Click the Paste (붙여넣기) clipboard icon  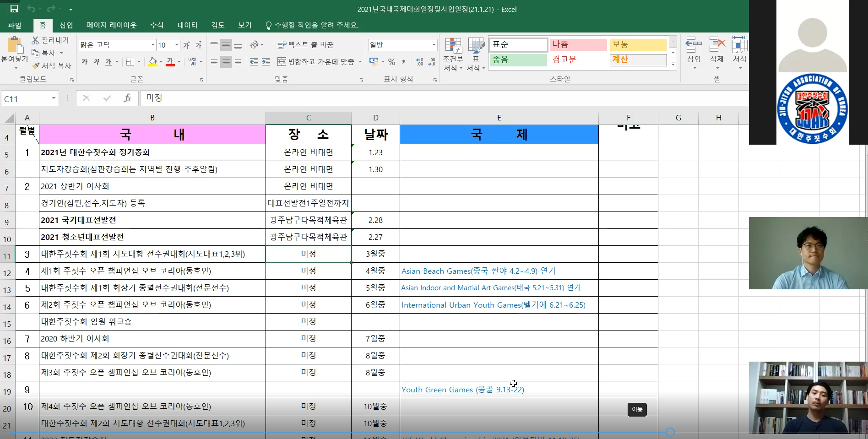15,46
